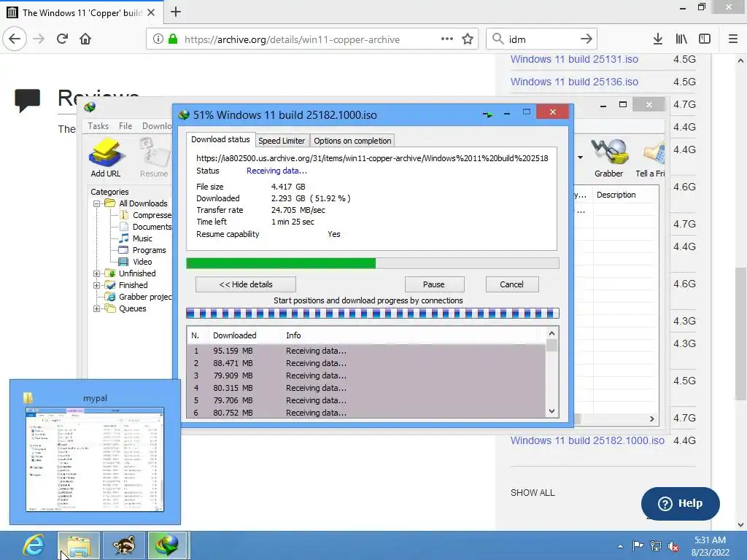Open the browser hamburger menu

point(733,39)
